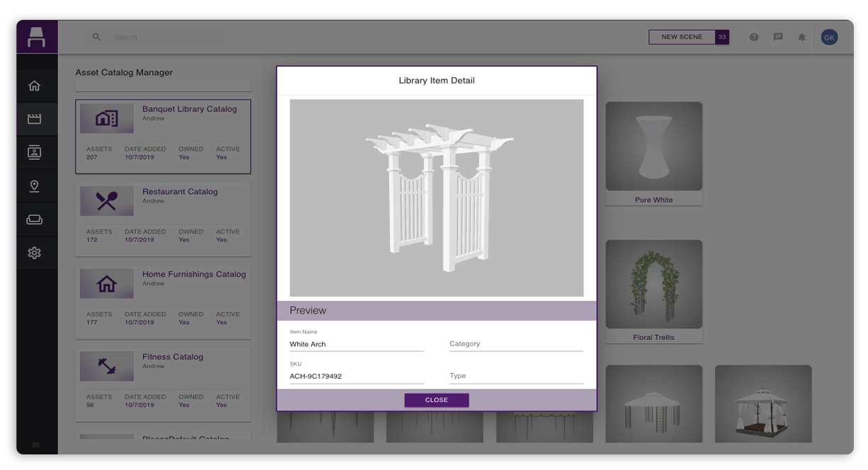868x470 pixels.
Task: Open the scenes clapperboard sidebar icon
Action: pos(34,119)
